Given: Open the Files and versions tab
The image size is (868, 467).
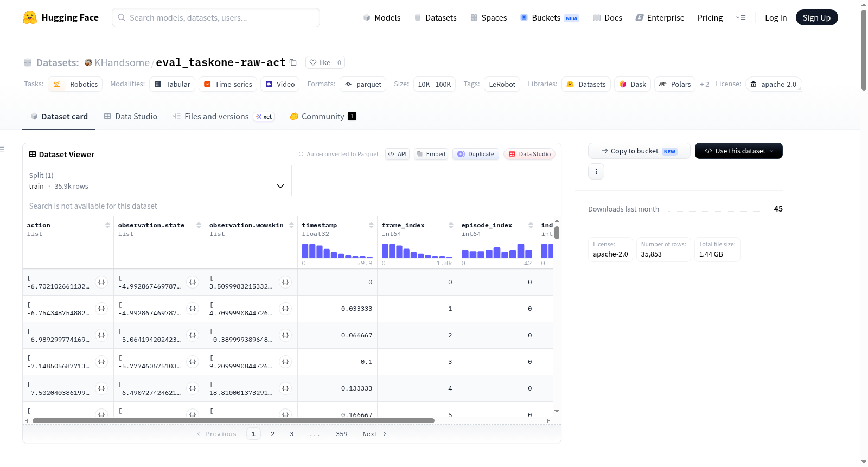Looking at the screenshot, I should pos(224,116).
